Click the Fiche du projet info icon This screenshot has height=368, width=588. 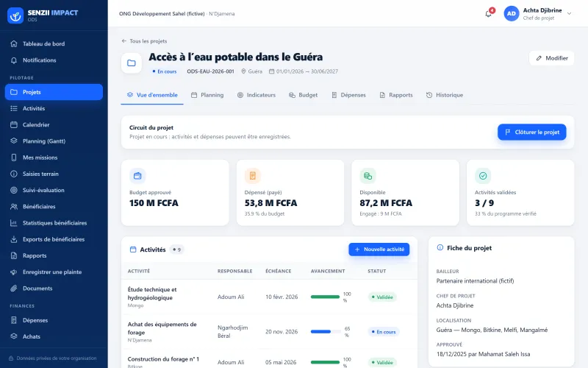(440, 247)
